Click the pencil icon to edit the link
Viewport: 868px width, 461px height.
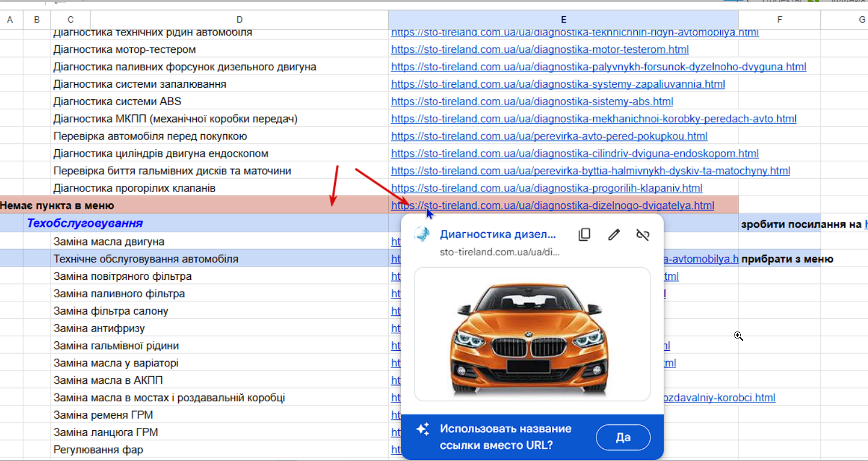(613, 235)
